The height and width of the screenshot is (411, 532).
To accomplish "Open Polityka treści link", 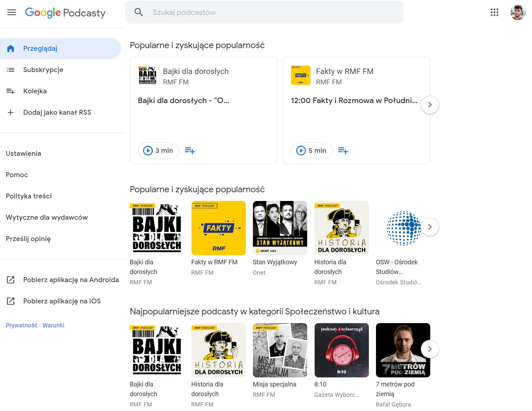I will pos(29,196).
